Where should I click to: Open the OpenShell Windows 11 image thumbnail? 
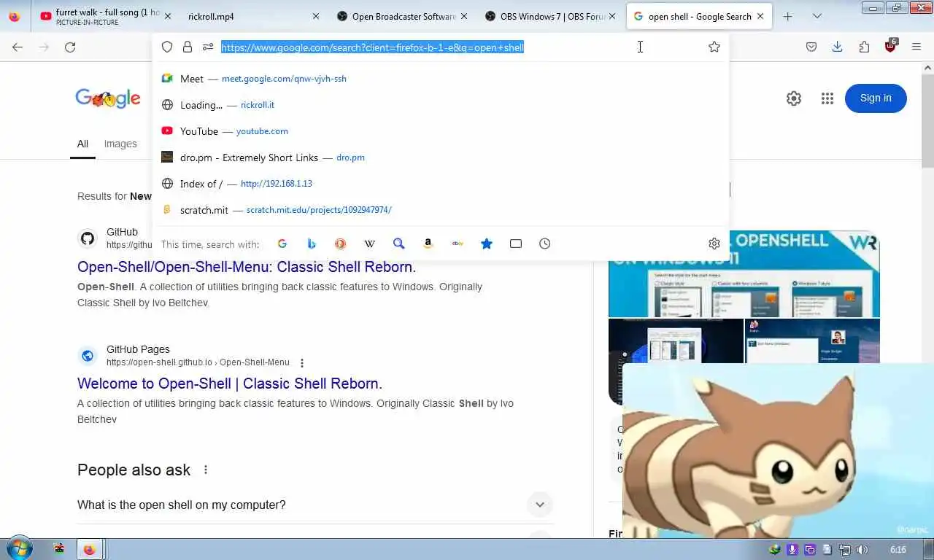point(744,274)
